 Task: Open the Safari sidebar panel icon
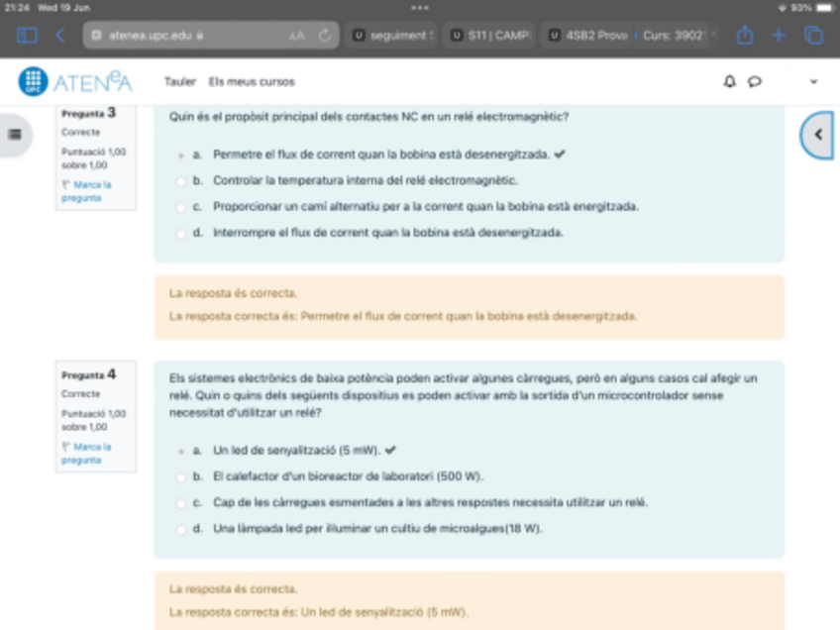27,36
